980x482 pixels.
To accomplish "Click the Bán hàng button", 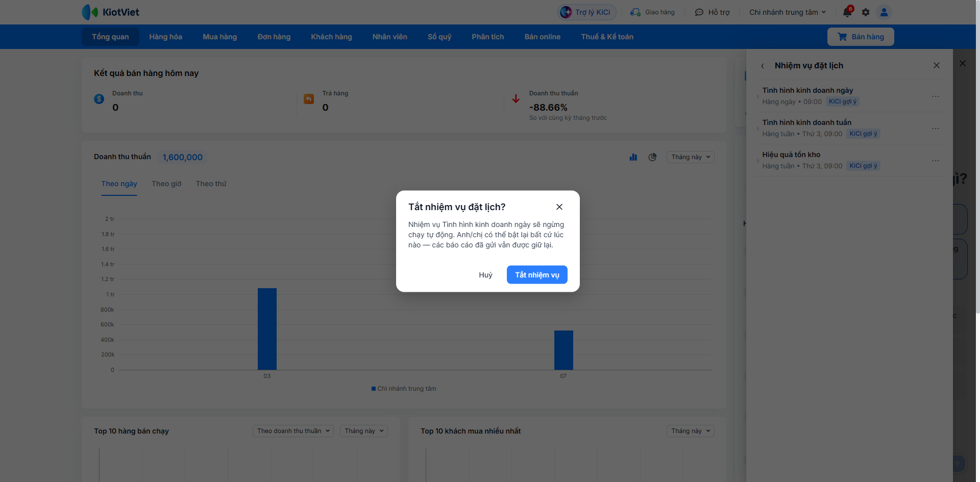I will pos(861,37).
